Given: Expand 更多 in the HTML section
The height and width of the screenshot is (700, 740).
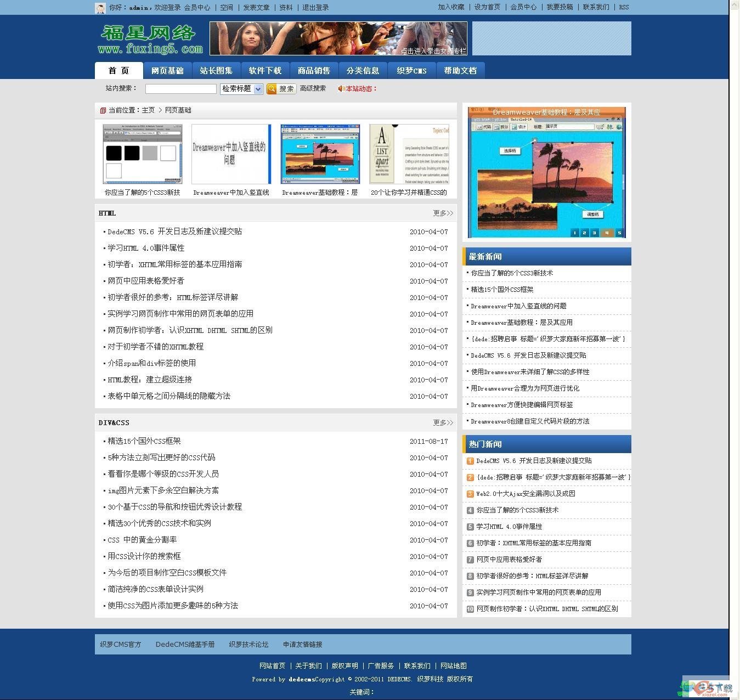Looking at the screenshot, I should pos(442,213).
